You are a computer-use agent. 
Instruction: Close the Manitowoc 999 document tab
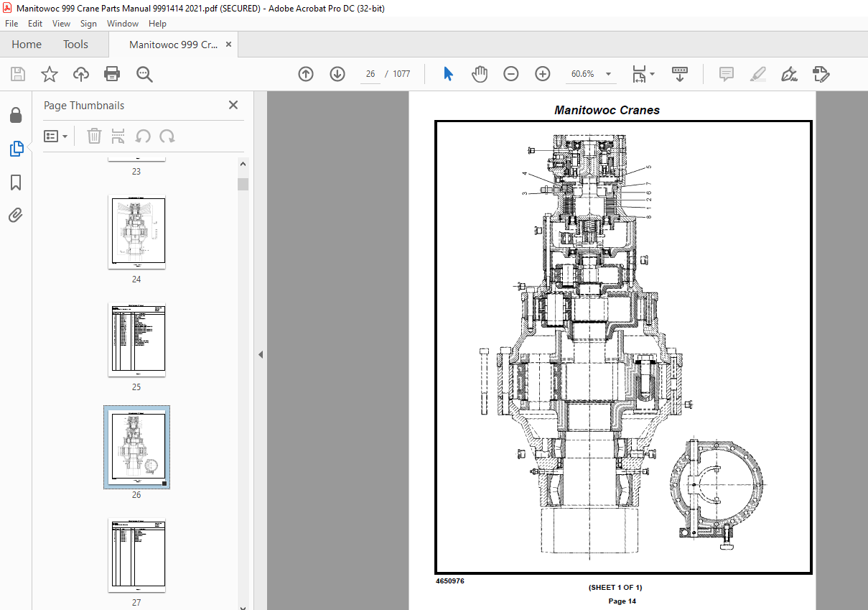tap(229, 45)
